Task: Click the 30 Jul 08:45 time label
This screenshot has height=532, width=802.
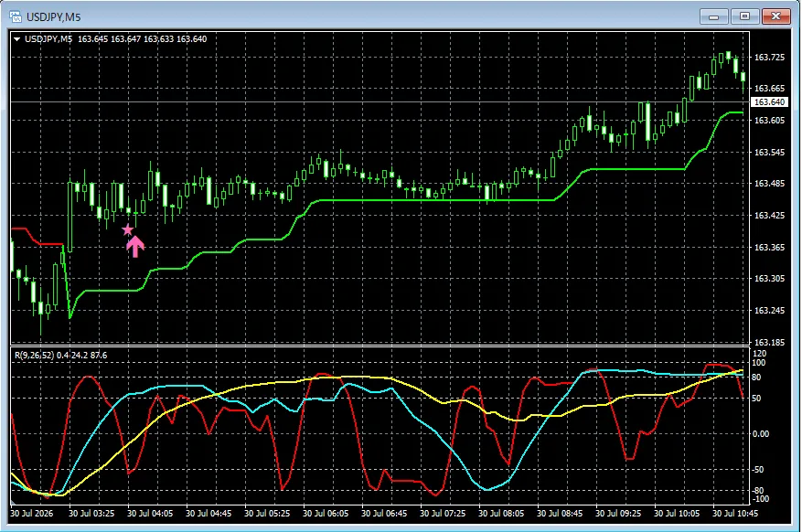Action: coord(560,513)
